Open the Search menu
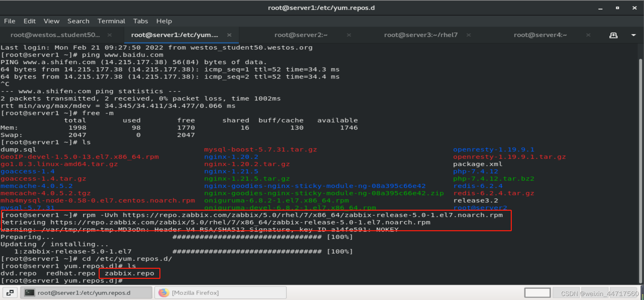This screenshot has width=644, height=300. (78, 21)
